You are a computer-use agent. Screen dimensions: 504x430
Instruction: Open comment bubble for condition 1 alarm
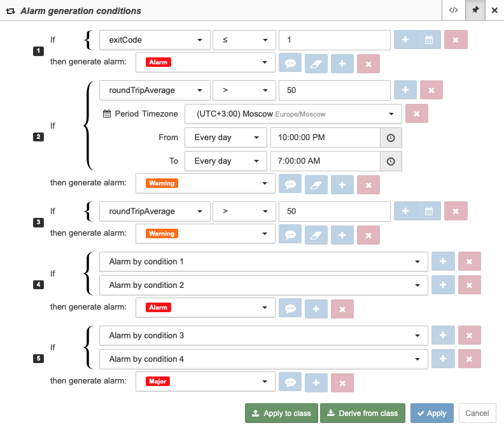(290, 64)
